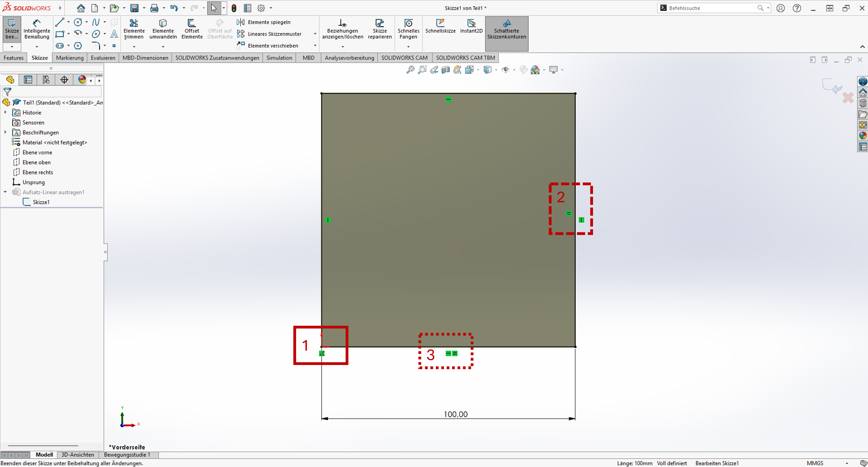Open the Features tab
This screenshot has width=868, height=467.
click(13, 58)
